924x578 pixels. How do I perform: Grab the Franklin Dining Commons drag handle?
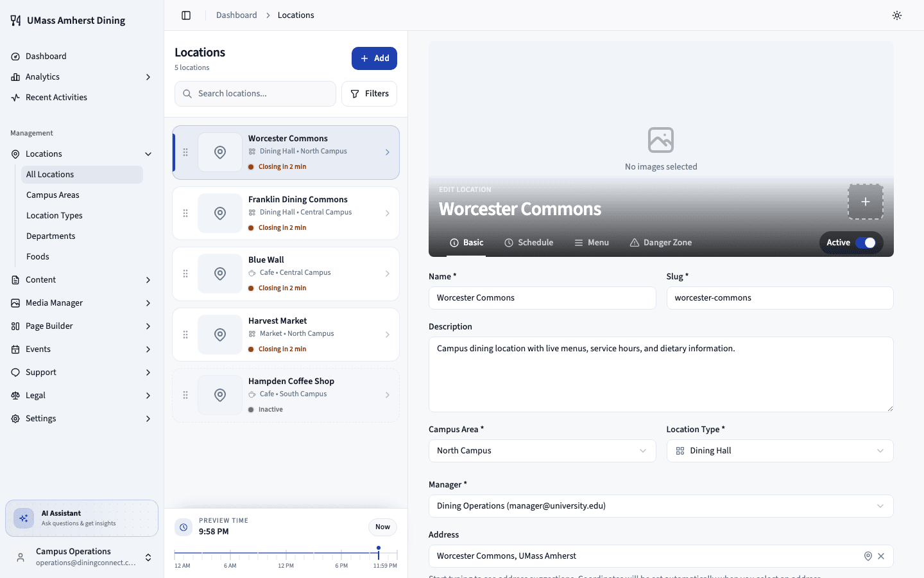click(x=185, y=213)
